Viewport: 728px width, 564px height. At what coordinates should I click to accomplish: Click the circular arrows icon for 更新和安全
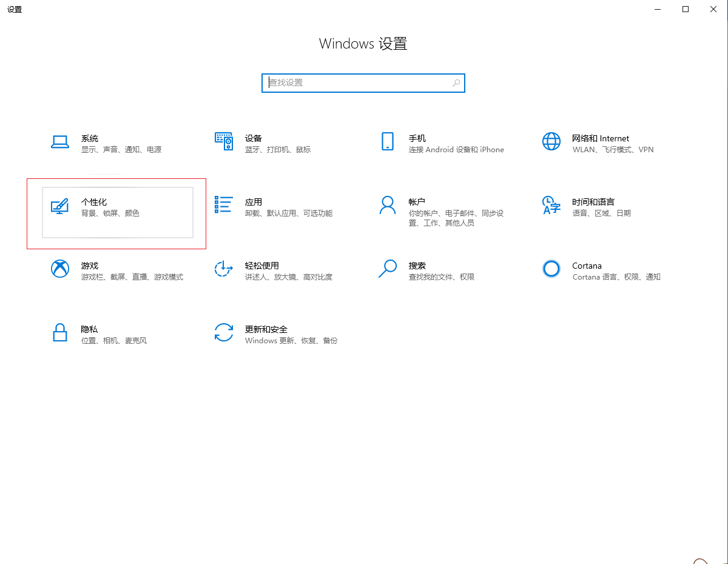click(223, 332)
